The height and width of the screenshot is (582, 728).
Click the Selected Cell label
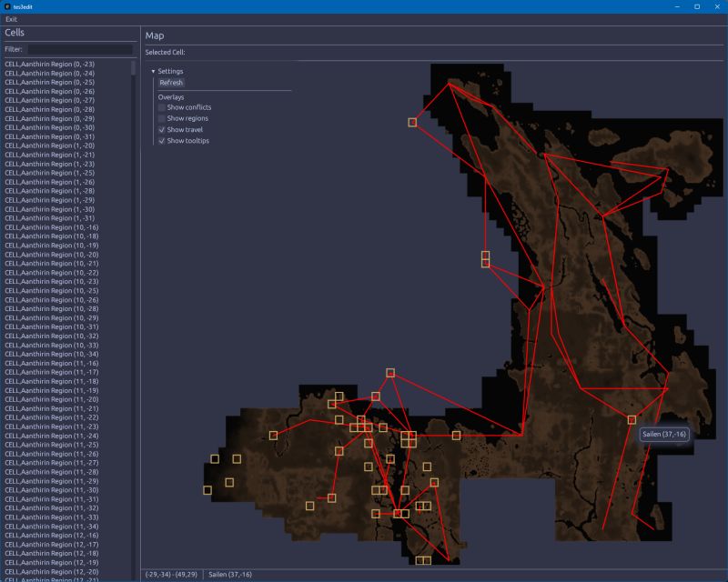165,52
